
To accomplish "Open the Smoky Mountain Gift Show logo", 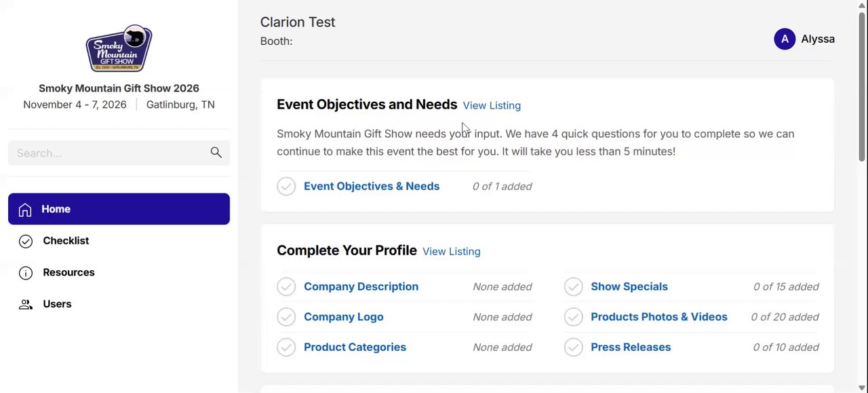I will coord(119,48).
